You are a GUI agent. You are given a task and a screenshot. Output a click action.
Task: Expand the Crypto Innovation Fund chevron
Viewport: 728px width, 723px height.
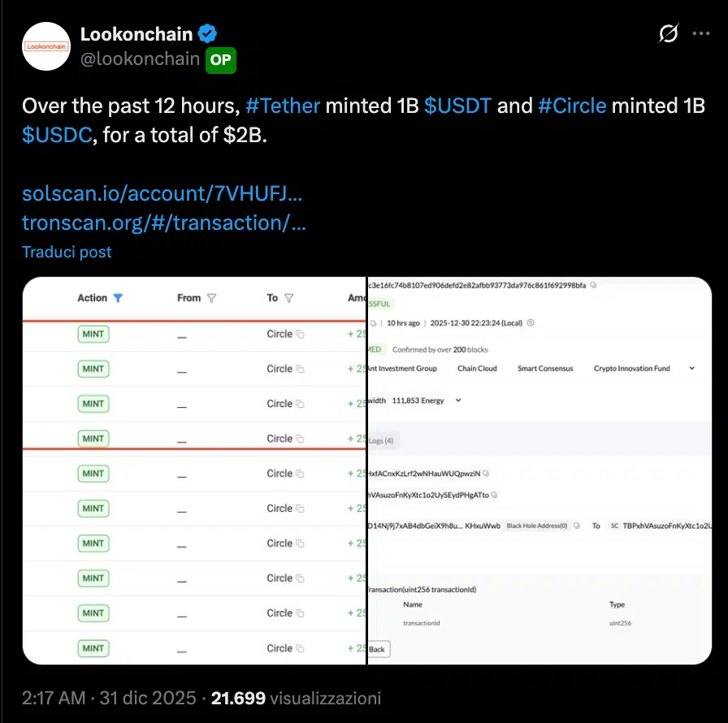[691, 368]
